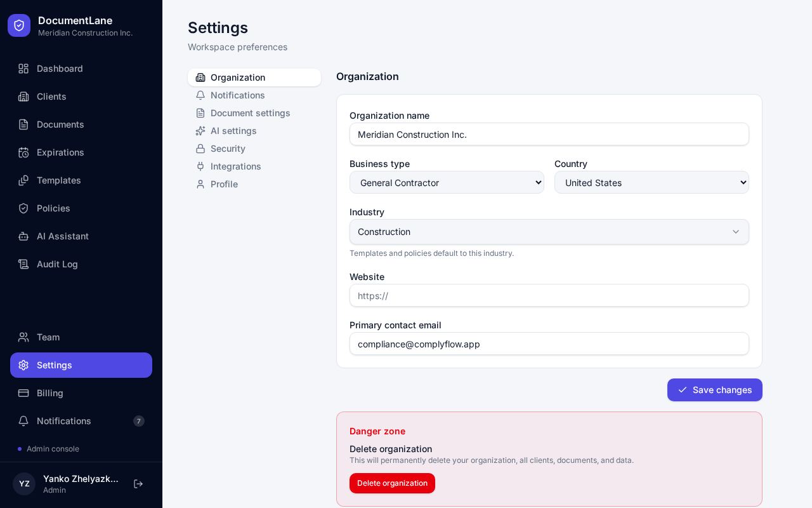
Task: Click the Notifications badge showing 7
Action: [x=139, y=421]
